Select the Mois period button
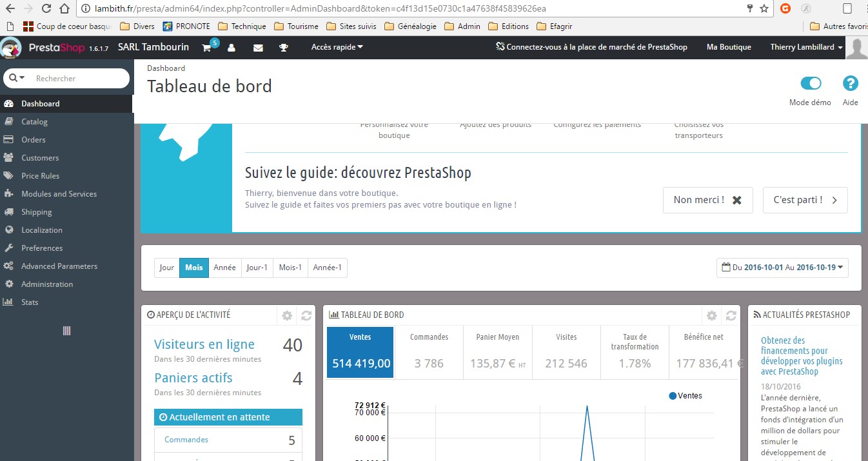The width and height of the screenshot is (868, 461). pyautogui.click(x=194, y=268)
